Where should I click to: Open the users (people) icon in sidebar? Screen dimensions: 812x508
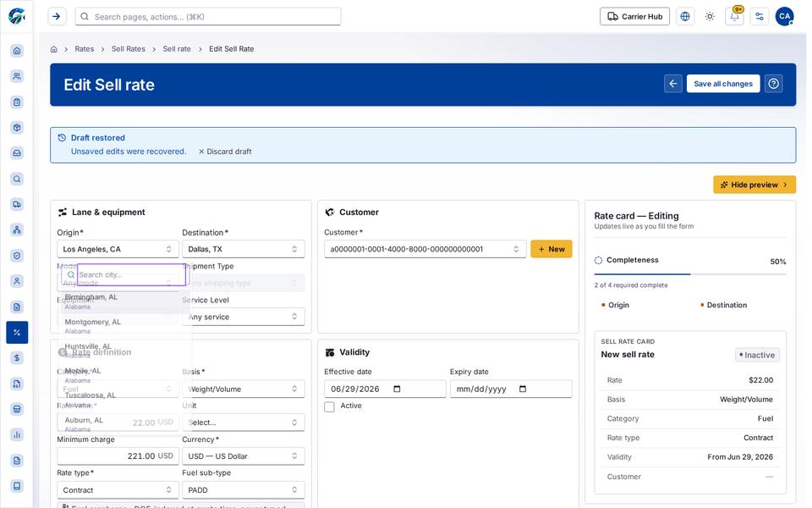[x=17, y=76]
